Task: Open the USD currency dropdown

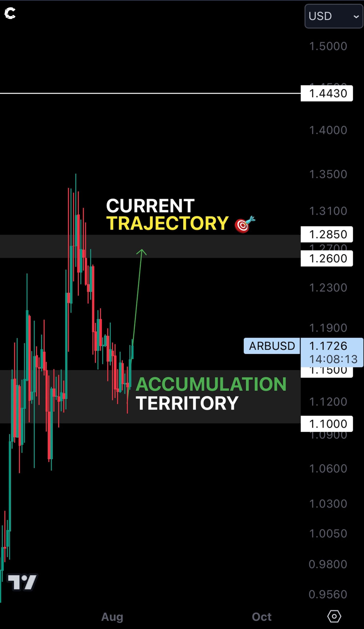Action: click(x=334, y=16)
